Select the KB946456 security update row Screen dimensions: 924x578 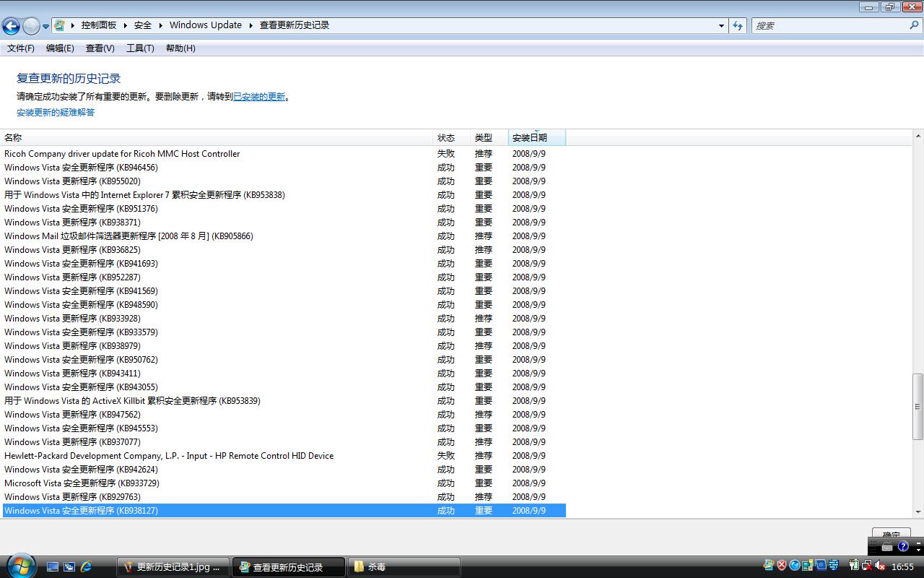(x=283, y=168)
